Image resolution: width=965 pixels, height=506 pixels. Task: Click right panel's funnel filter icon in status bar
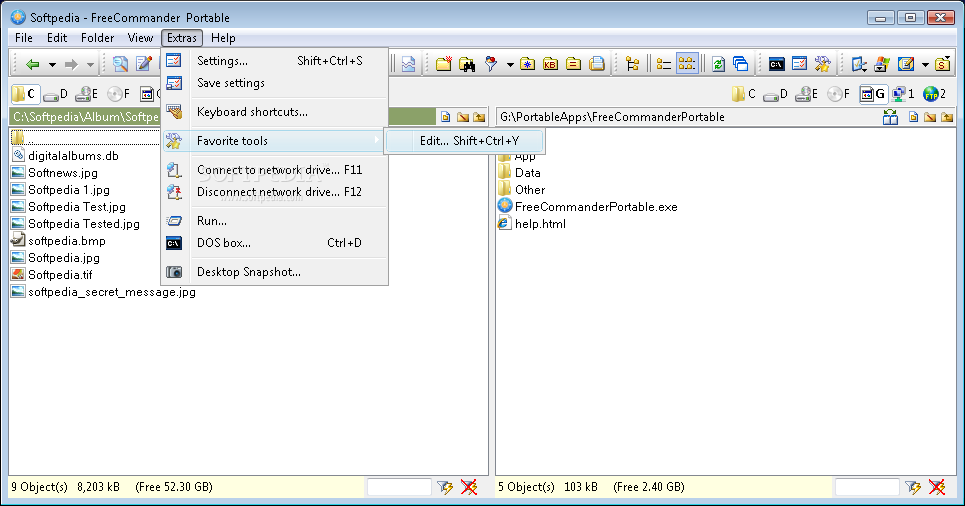pyautogui.click(x=913, y=487)
